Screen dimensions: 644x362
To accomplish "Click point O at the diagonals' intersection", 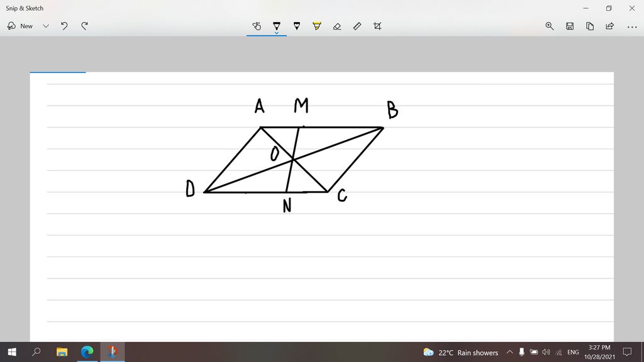I will (293, 158).
